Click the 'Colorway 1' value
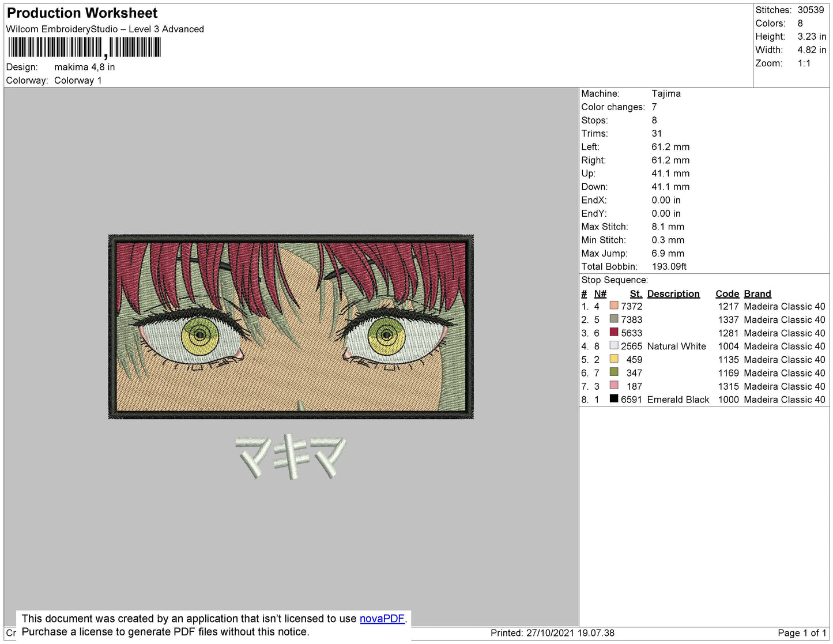833x644 pixels. point(78,80)
